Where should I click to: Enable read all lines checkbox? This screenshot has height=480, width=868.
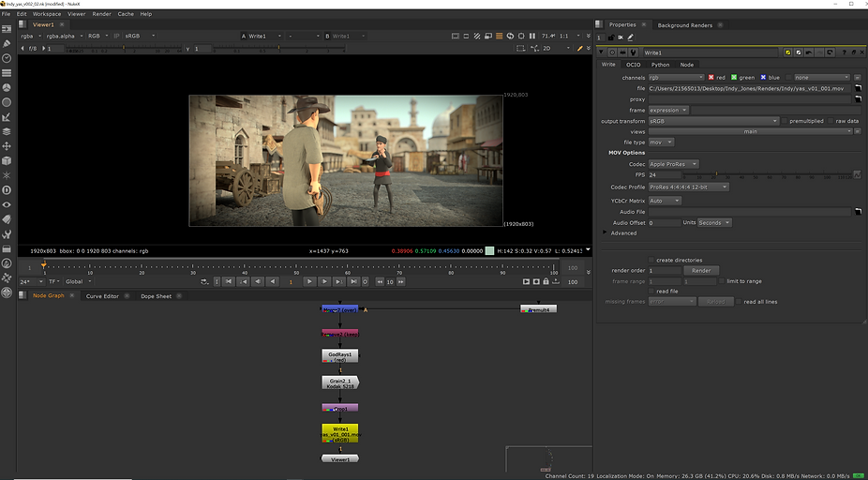(x=739, y=302)
